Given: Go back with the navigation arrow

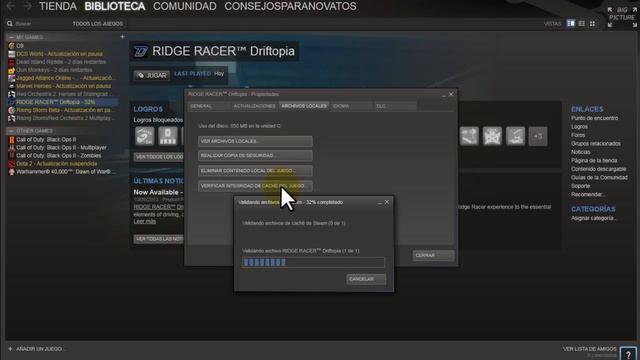Looking at the screenshot, I should (x=11, y=6).
